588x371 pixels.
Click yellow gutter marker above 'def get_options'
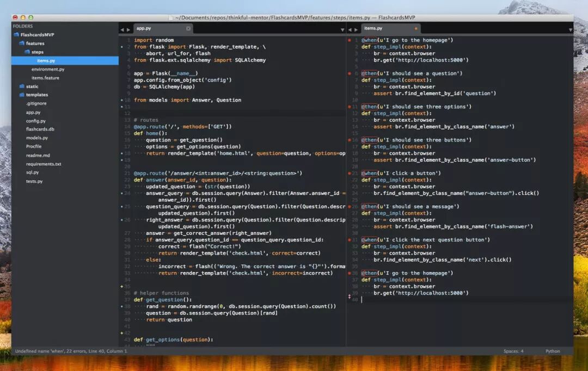coord(121,333)
